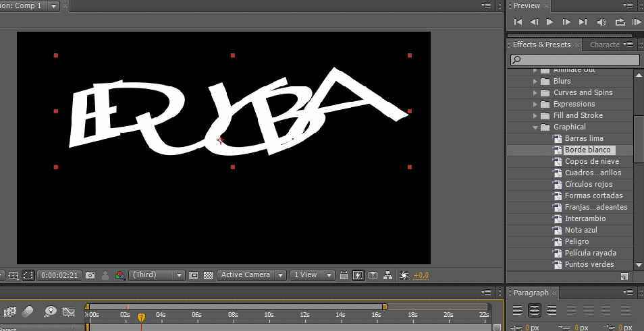The image size is (644, 331).
Task: Switch to Paragraph tab
Action: [531, 293]
